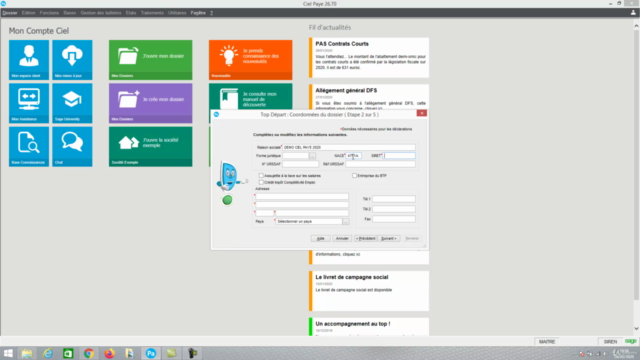Check Entreprise du BTP
The width and height of the screenshot is (640, 360).
(x=354, y=176)
